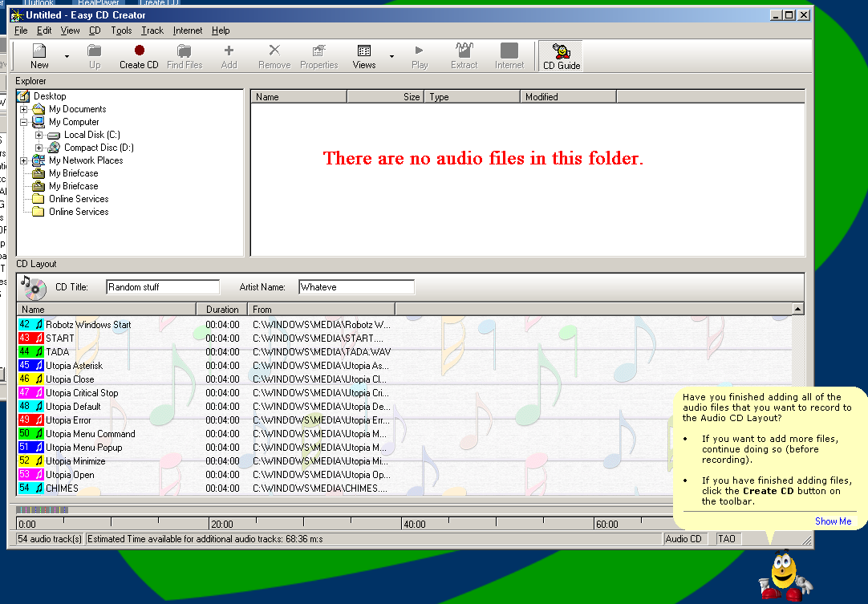Open the dropdown arrow next to Views

point(391,56)
